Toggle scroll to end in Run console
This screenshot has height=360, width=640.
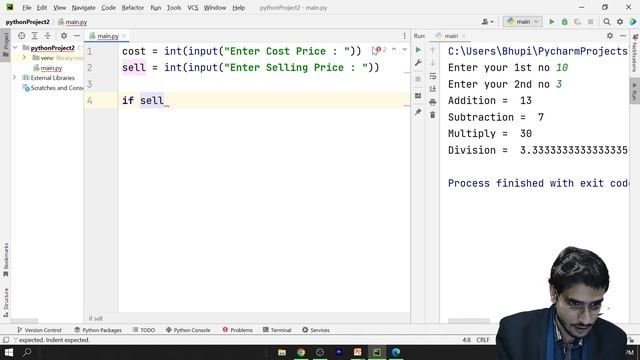[433, 89]
